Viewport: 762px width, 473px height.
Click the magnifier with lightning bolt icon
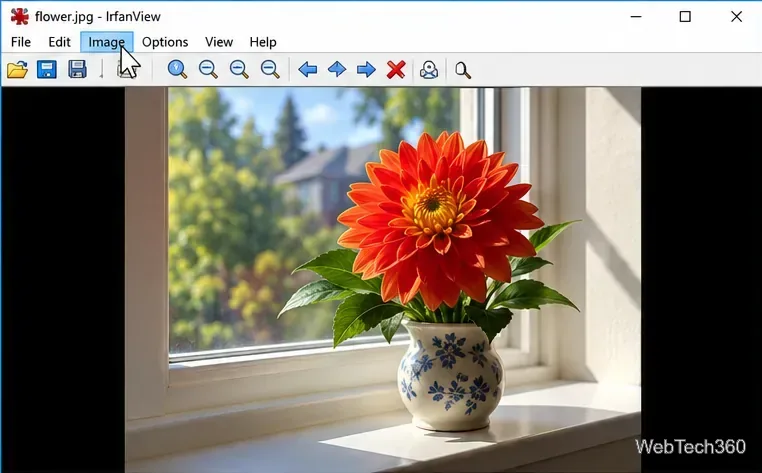tap(177, 70)
